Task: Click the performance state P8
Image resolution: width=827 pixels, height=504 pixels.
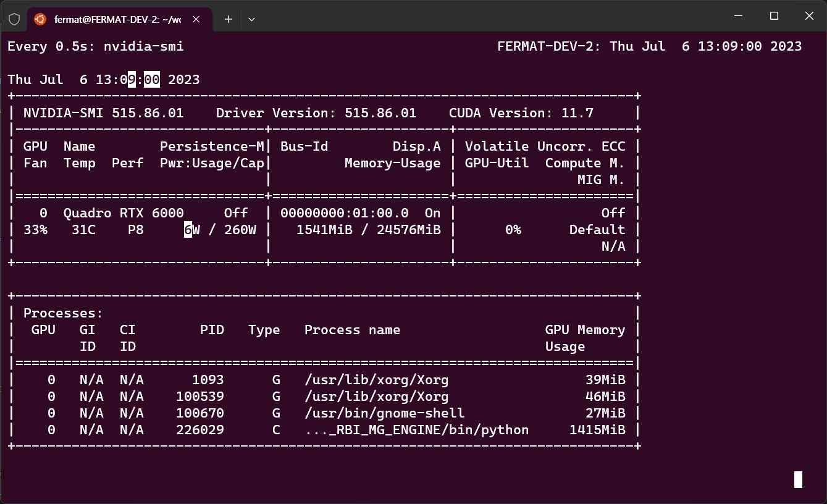Action: [x=136, y=230]
